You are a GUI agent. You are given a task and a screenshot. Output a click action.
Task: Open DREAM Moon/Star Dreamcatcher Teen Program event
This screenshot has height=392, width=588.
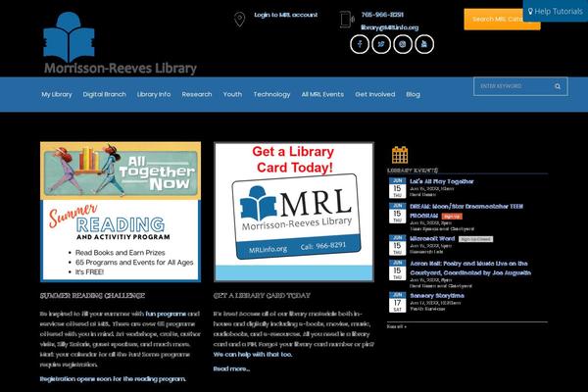coord(466,211)
